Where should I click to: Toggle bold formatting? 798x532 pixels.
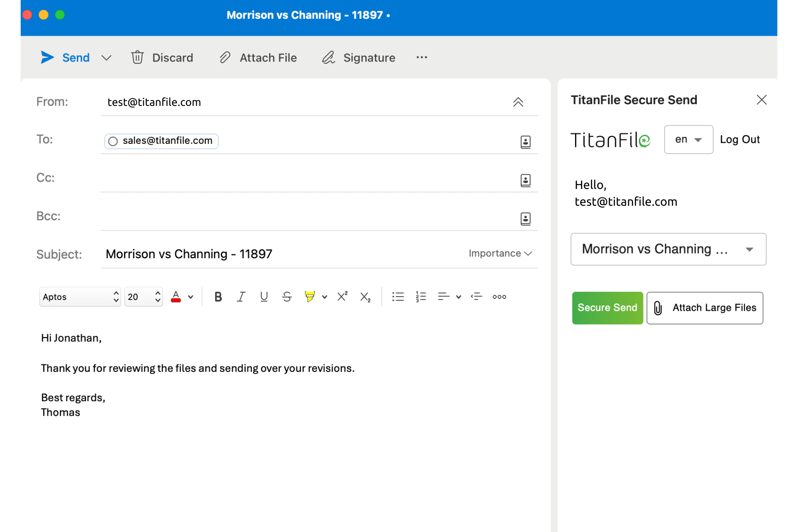pos(218,297)
